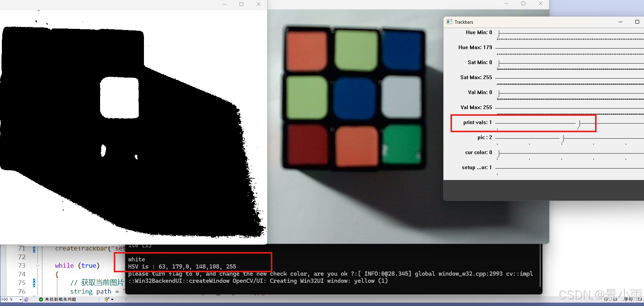The image size is (644, 306).
Task: Click the dark green sticker on the cube
Action: 401,144
